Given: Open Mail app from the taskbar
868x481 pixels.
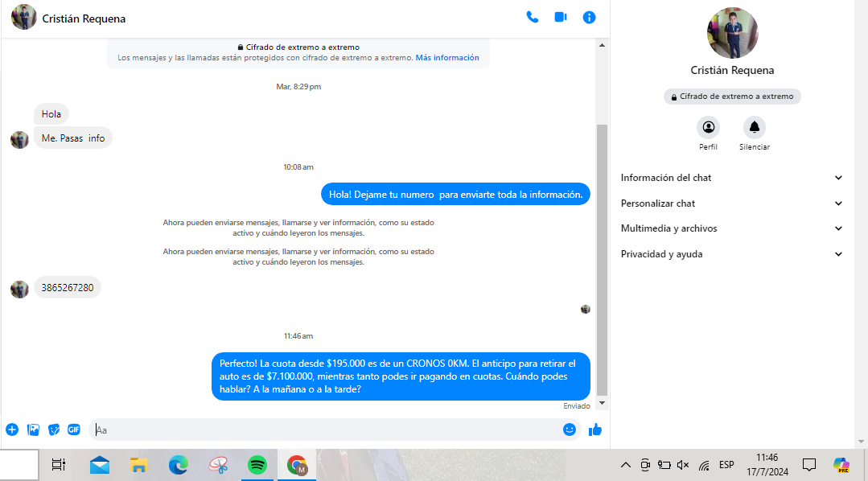Looking at the screenshot, I should (100, 465).
